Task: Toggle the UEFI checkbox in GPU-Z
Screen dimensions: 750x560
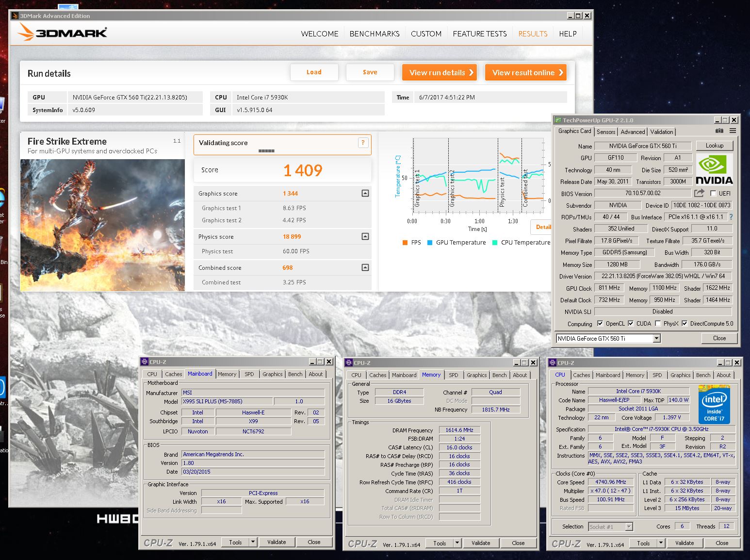Action: pos(713,193)
